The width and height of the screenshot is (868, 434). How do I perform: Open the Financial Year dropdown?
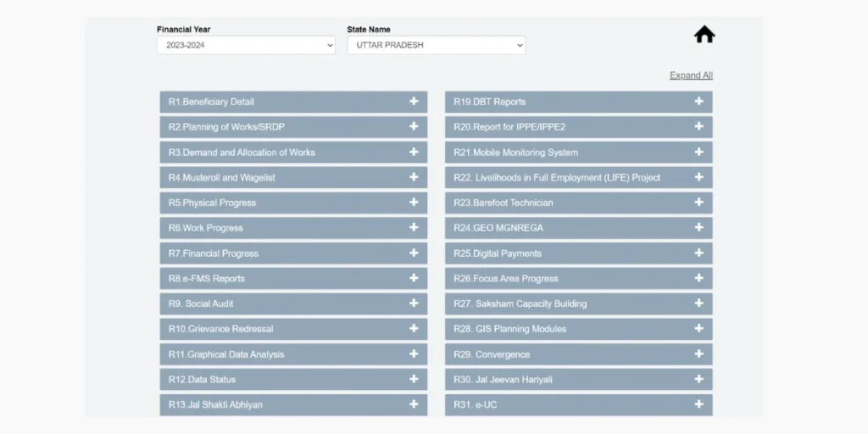pyautogui.click(x=246, y=46)
